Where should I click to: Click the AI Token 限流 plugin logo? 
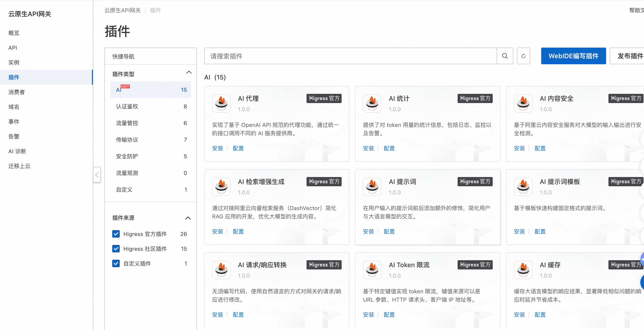[x=372, y=270]
